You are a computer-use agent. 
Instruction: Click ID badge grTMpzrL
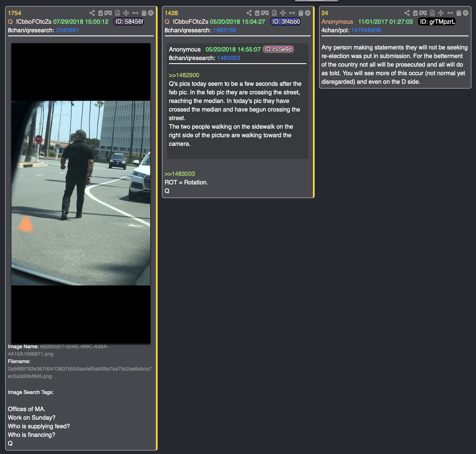click(437, 22)
